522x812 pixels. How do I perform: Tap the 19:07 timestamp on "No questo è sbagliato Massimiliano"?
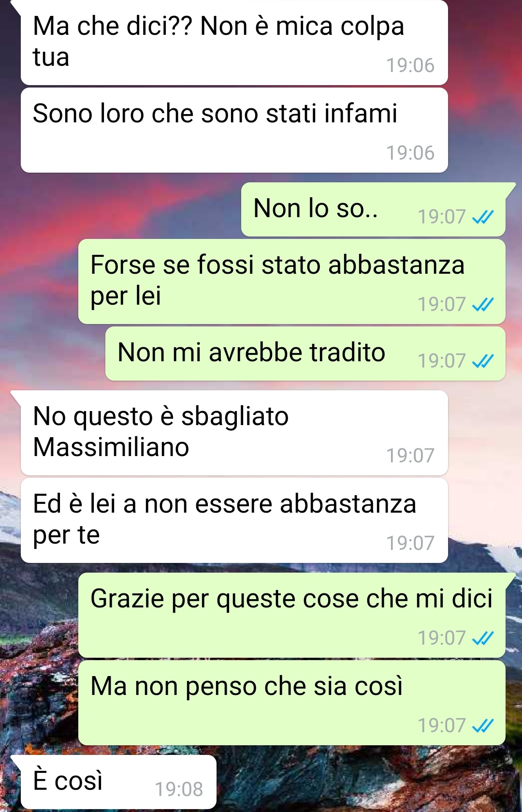click(x=410, y=456)
